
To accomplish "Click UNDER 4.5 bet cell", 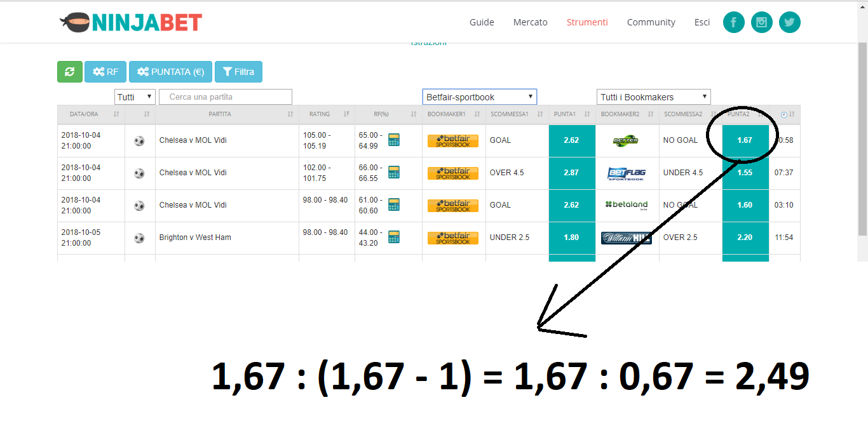I will (690, 173).
